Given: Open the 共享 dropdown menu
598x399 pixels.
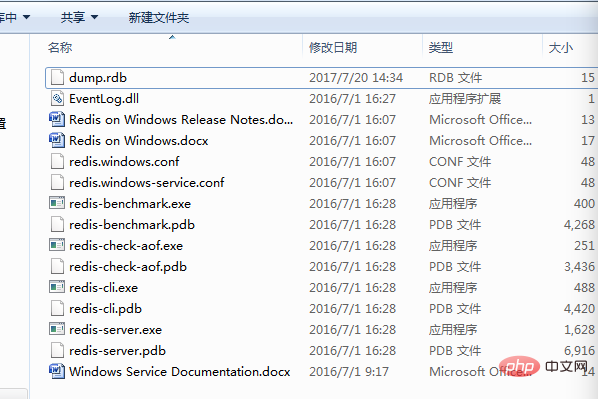Looking at the screenshot, I should tap(79, 18).
